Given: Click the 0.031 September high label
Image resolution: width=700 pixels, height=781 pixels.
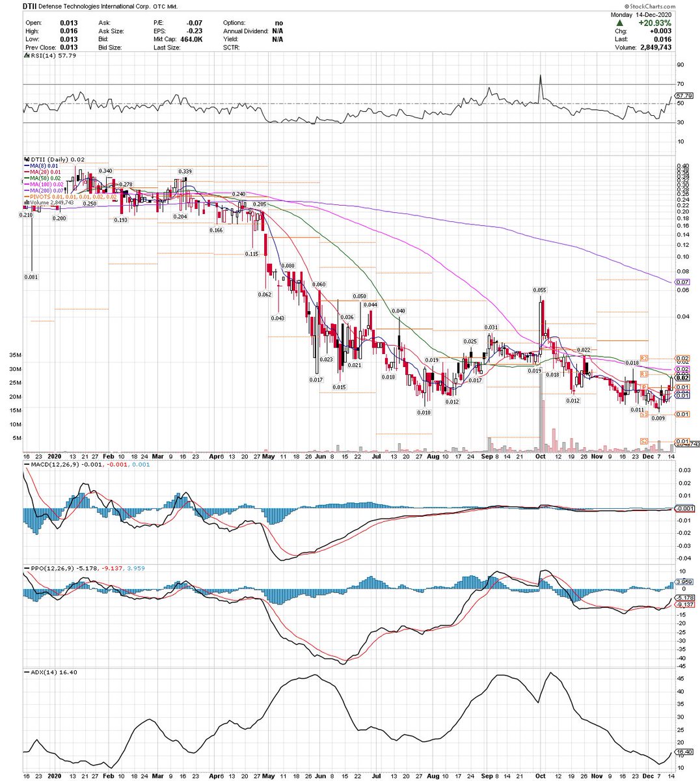Looking at the screenshot, I should click(x=491, y=327).
